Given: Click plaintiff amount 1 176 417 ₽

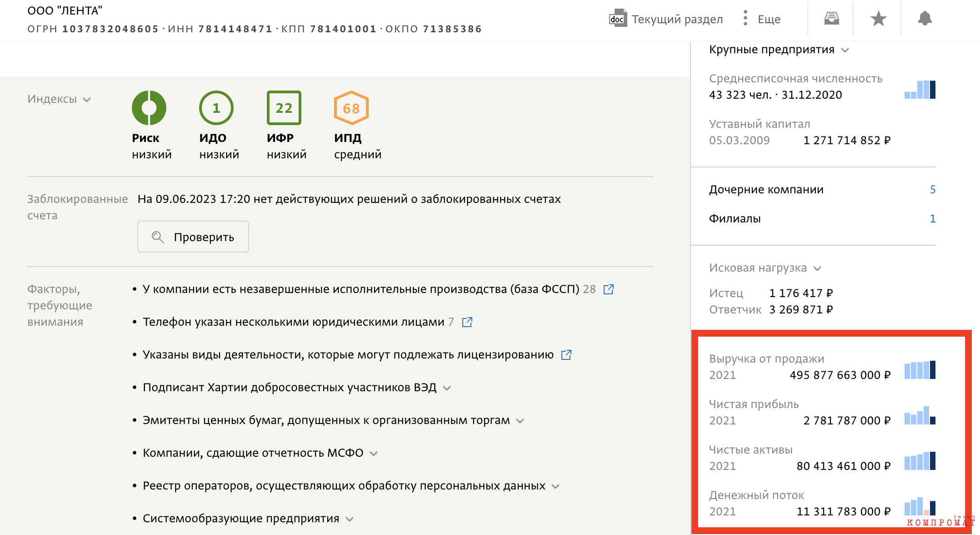Looking at the screenshot, I should [801, 293].
